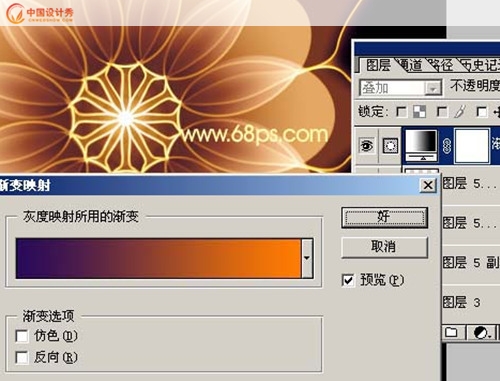
Task: Select the 图层 5 副 layer
Action: (471, 263)
